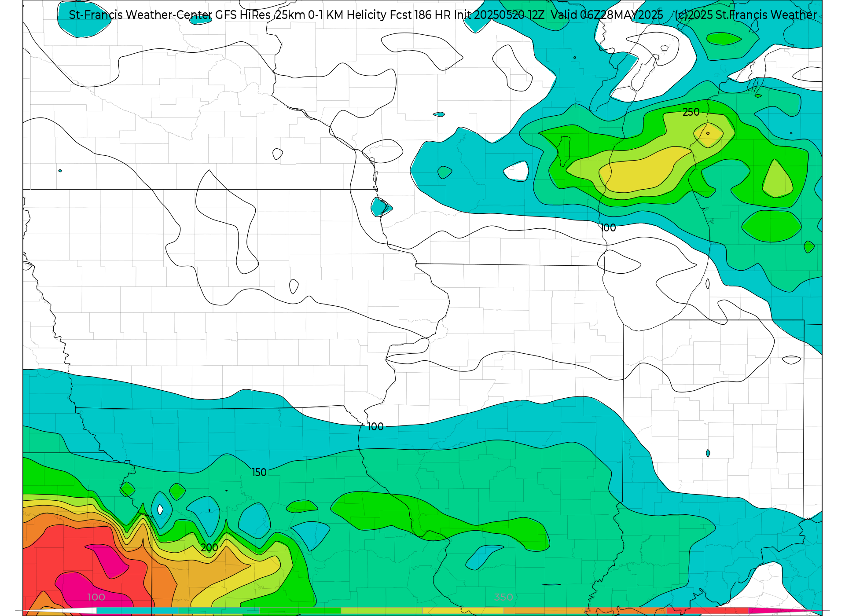This screenshot has width=845, height=616.
Task: Click the '100' contour label nearest the 250 label
Action: pyautogui.click(x=608, y=228)
